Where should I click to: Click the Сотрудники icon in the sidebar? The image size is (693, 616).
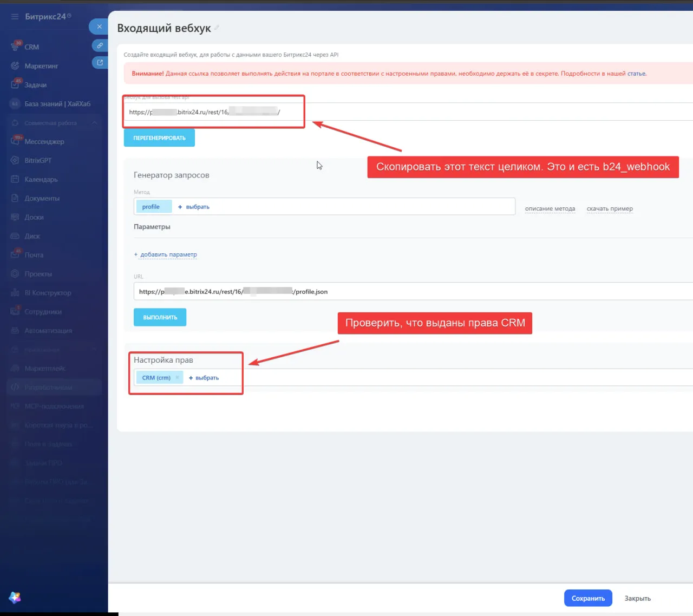coord(15,311)
